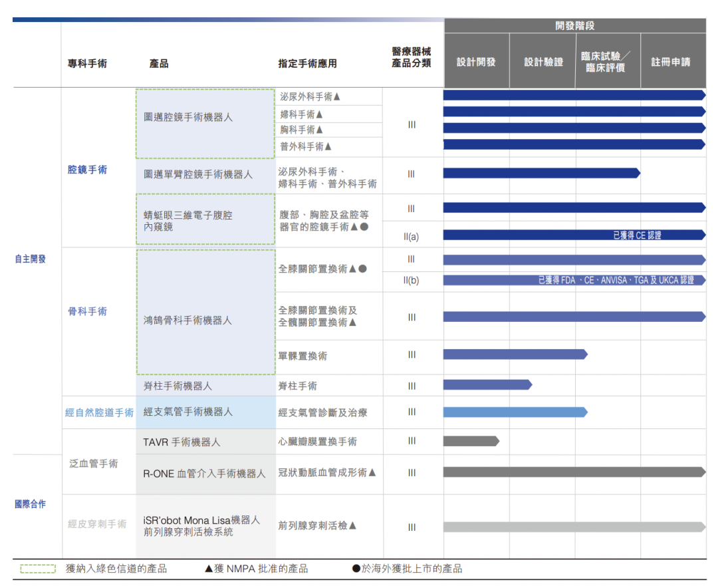Select the '經支氣管診斷及治療' application cell
This screenshot has width=718, height=588.
323,412
